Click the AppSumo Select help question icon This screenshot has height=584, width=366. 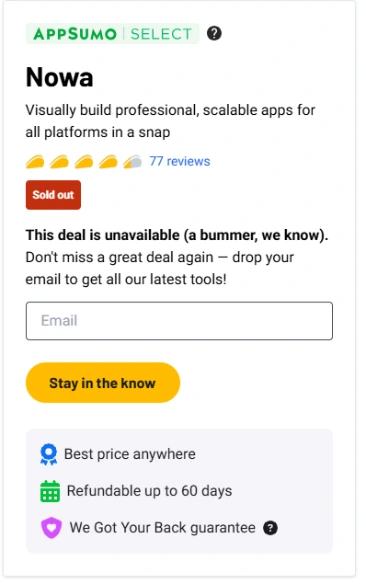214,34
